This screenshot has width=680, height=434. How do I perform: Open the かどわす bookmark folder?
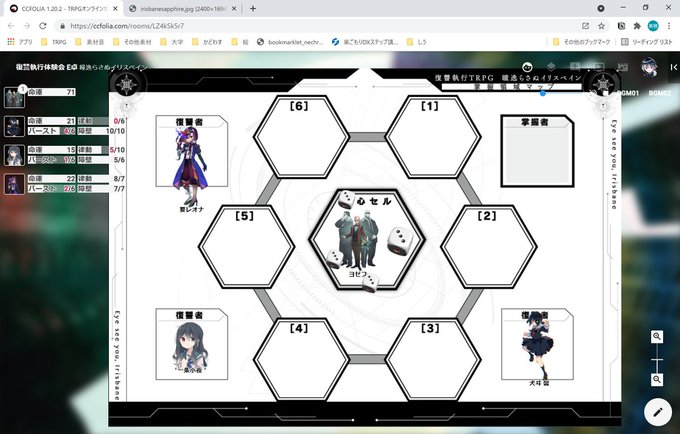point(207,42)
